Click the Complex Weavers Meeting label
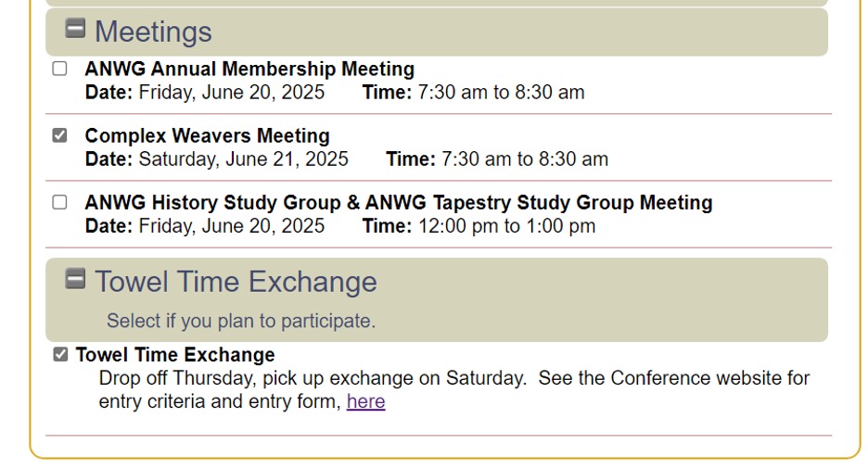The image size is (868, 469). click(x=207, y=135)
